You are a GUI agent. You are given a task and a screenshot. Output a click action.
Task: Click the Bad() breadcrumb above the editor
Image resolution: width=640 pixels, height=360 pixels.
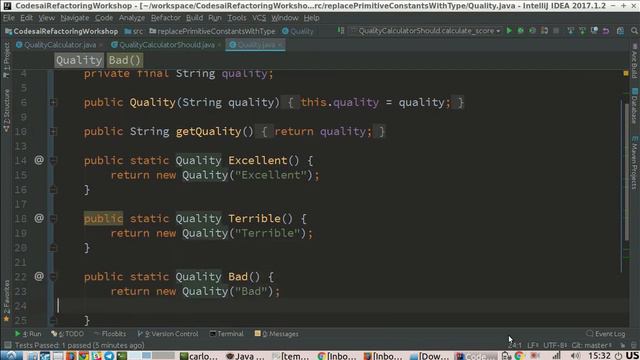click(x=124, y=60)
